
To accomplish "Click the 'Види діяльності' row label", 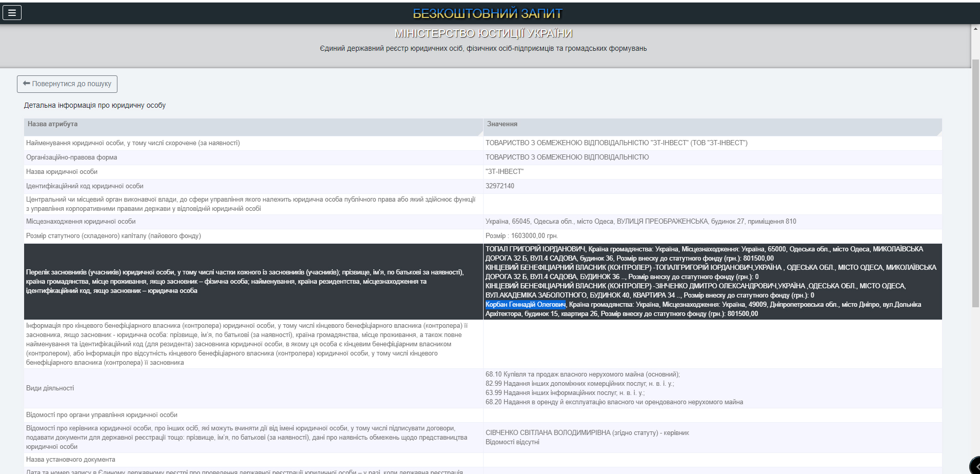I will [x=50, y=388].
